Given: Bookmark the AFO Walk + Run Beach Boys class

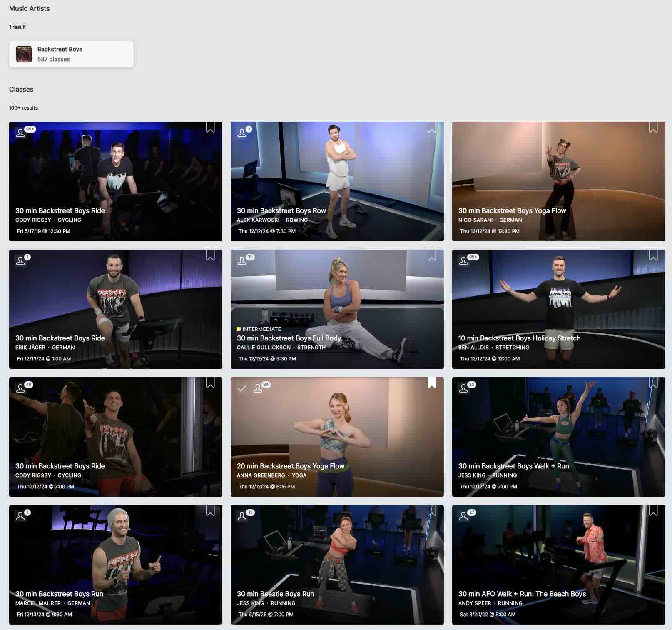Looking at the screenshot, I should coord(653,510).
